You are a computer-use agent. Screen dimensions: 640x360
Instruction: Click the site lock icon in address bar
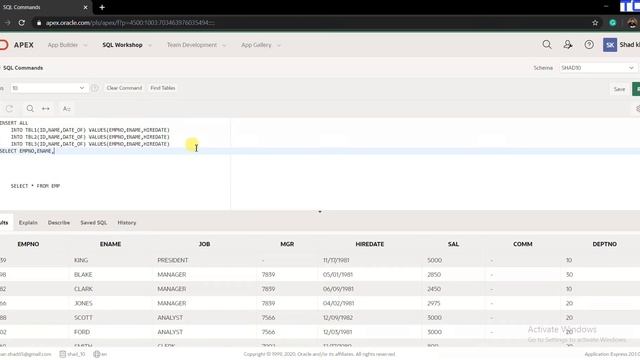39,23
